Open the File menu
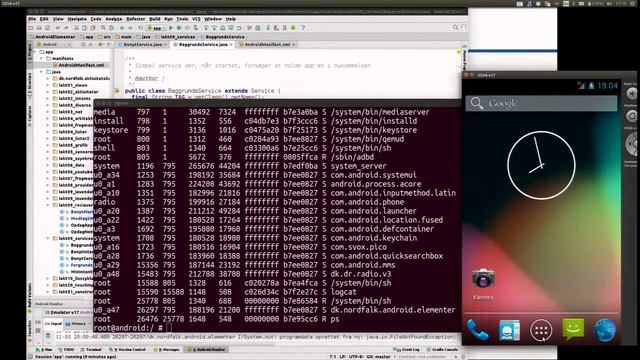 coord(32,19)
